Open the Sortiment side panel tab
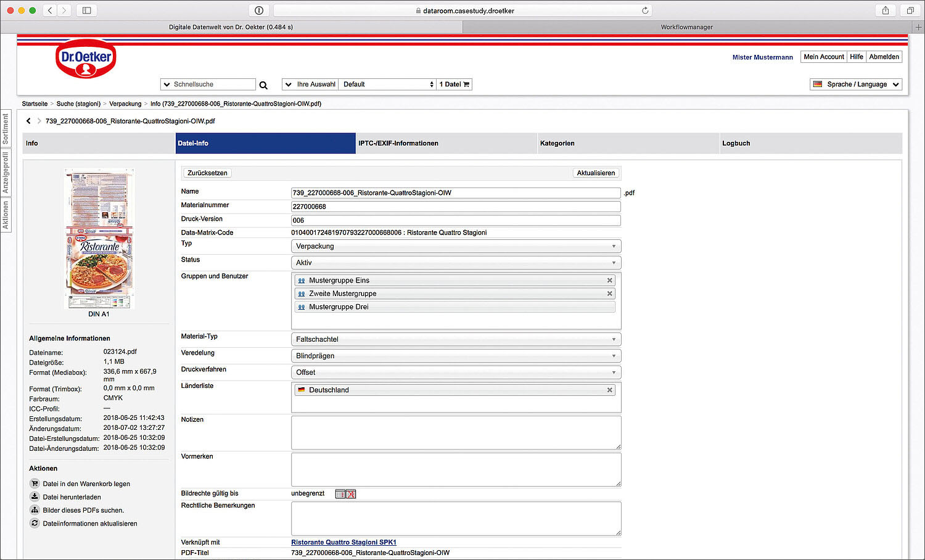 tap(6, 128)
